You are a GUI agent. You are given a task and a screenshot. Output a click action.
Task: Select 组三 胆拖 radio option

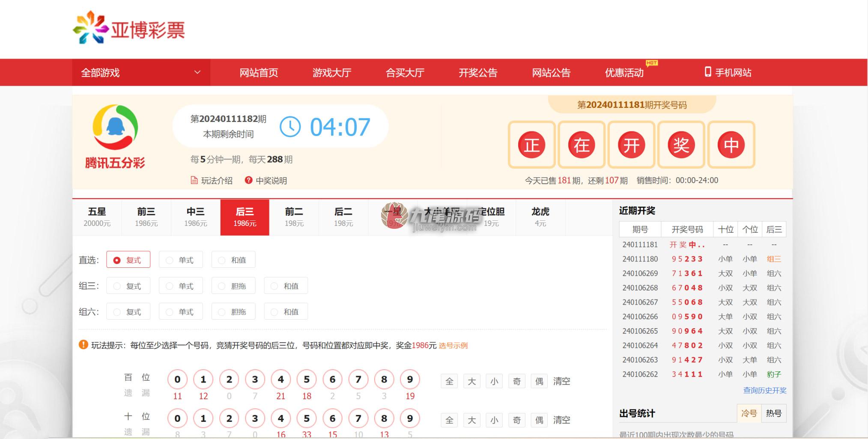233,286
